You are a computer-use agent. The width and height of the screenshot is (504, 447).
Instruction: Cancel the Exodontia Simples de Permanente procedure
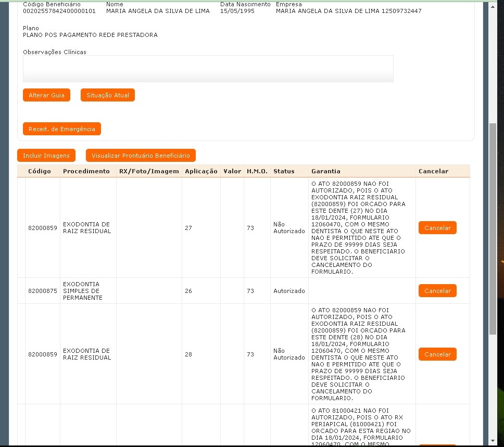[x=437, y=291]
